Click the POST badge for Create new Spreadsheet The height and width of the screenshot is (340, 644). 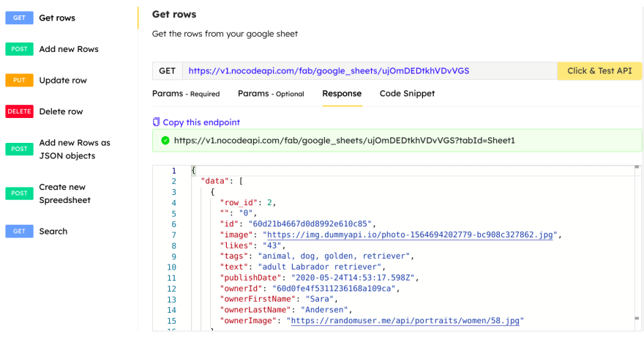pyautogui.click(x=19, y=193)
